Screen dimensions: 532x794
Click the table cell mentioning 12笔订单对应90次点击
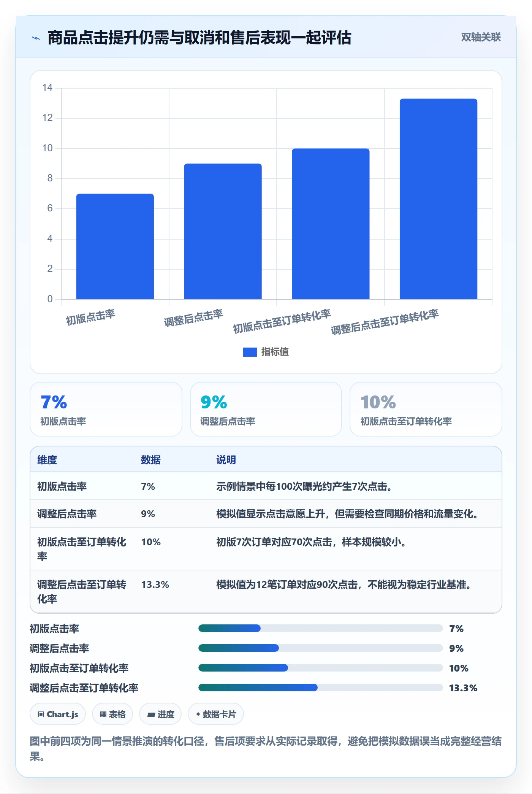[x=344, y=584]
